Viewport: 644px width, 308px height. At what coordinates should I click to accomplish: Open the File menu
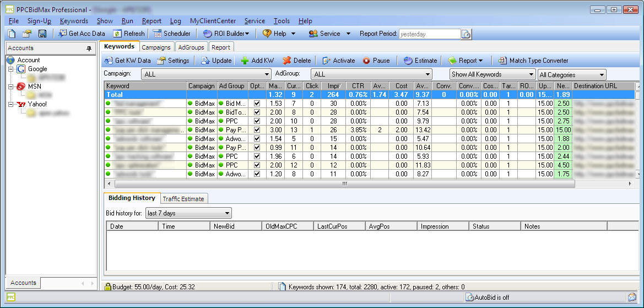click(x=13, y=21)
